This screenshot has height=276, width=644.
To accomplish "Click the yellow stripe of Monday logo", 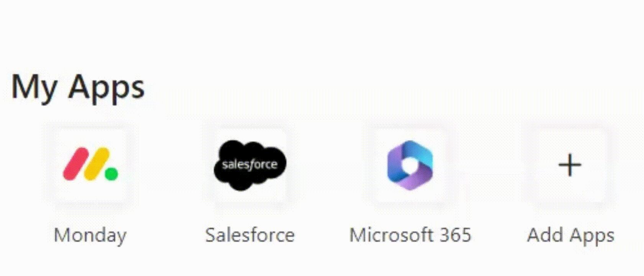I will [97, 164].
